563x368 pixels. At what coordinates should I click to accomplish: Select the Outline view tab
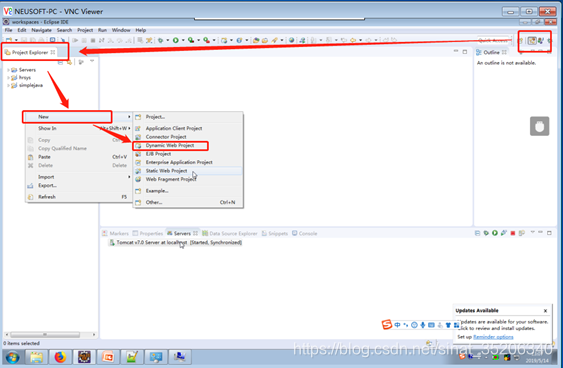coord(491,52)
